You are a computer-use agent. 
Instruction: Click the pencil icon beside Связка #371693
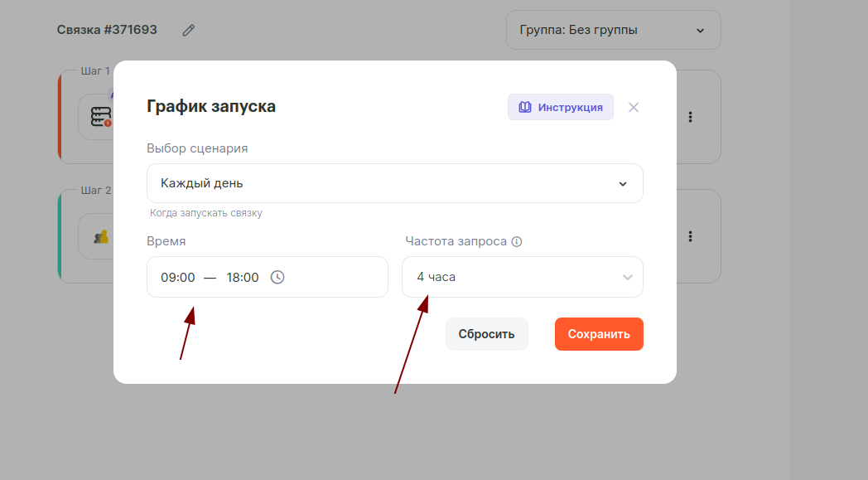tap(189, 31)
